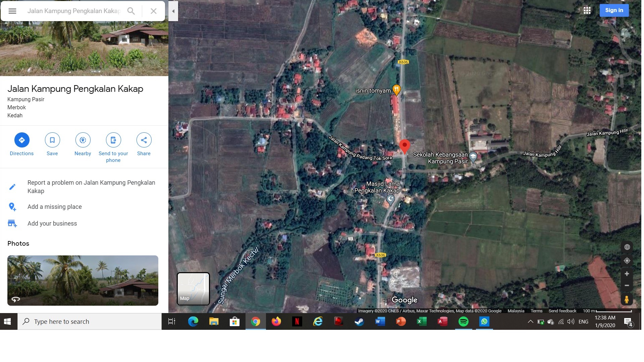
Task: Drop the Street View pegman
Action: click(627, 299)
